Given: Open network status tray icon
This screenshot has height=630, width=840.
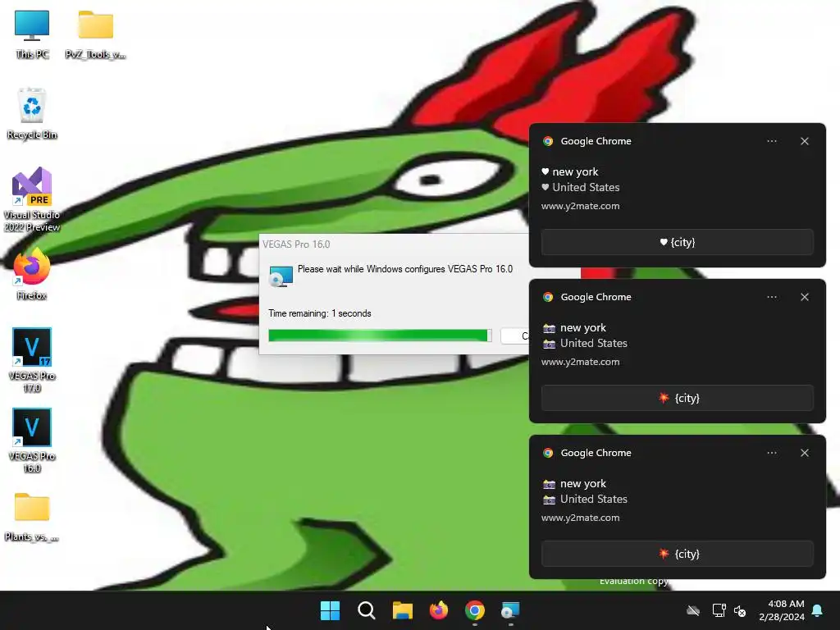Looking at the screenshot, I should [719, 610].
